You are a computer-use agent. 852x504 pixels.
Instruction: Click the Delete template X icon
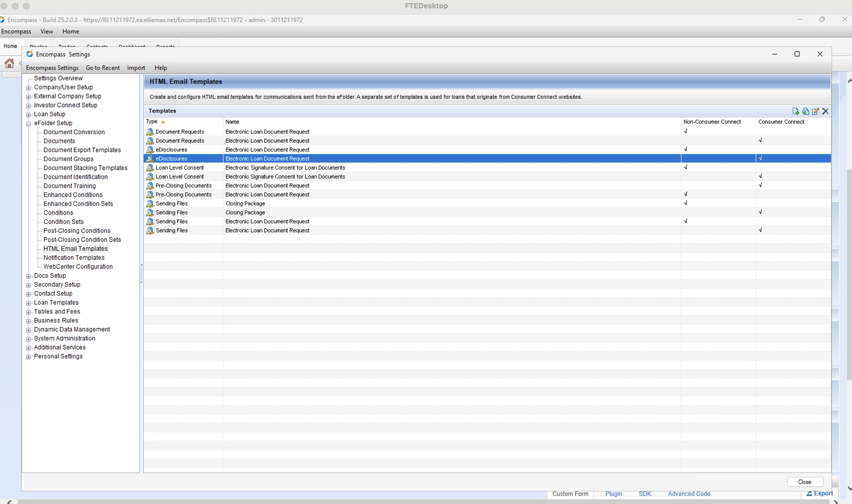tap(826, 111)
